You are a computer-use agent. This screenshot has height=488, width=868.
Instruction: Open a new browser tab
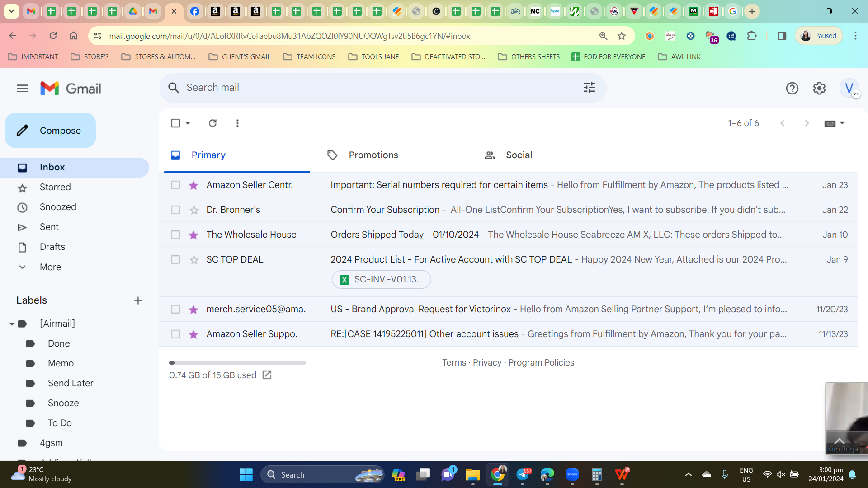[x=752, y=11]
